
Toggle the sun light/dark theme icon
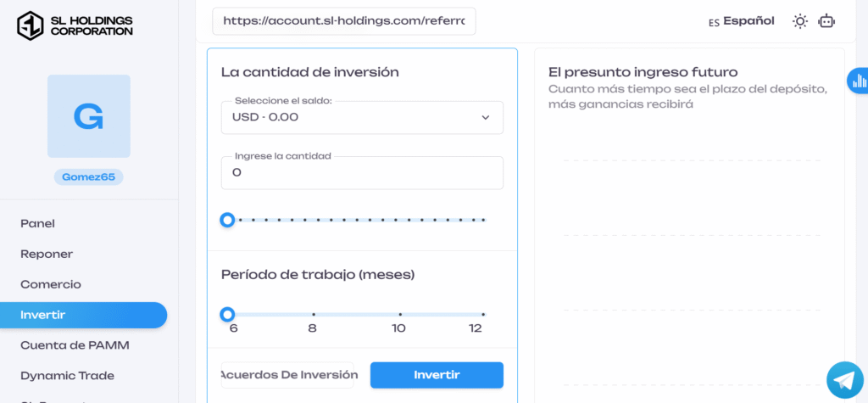799,22
